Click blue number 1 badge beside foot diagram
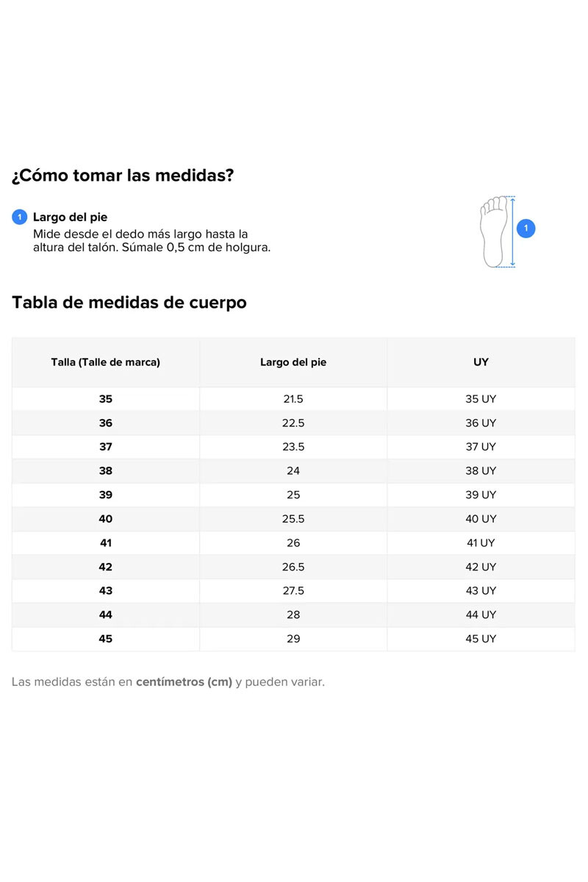 point(526,229)
